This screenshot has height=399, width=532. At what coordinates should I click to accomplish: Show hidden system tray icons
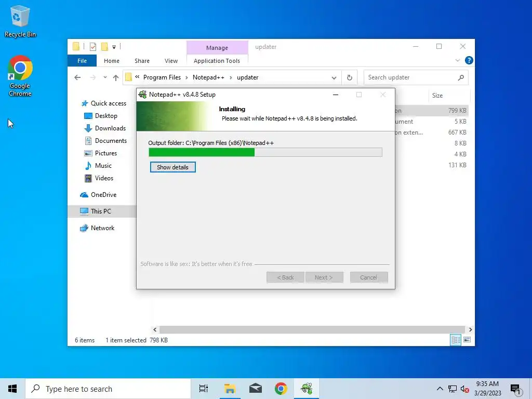click(x=440, y=389)
